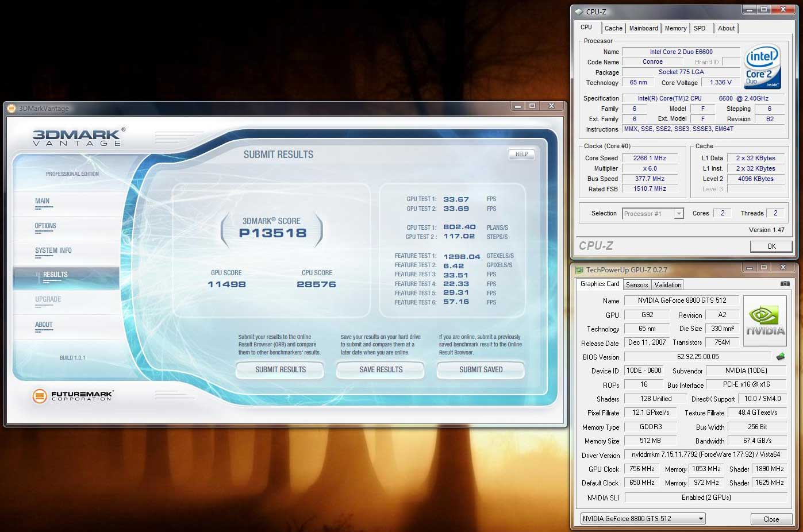
Task: Switch to the Cache tab in CPU-Z
Action: (613, 28)
